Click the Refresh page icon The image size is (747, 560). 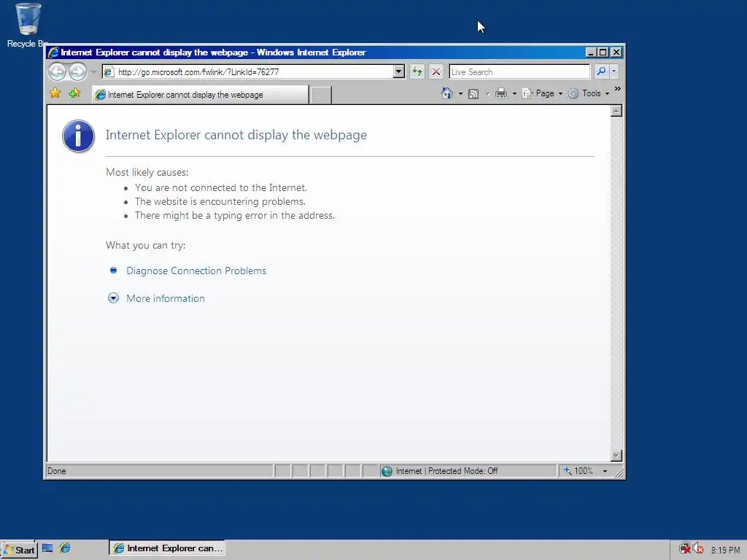click(417, 72)
